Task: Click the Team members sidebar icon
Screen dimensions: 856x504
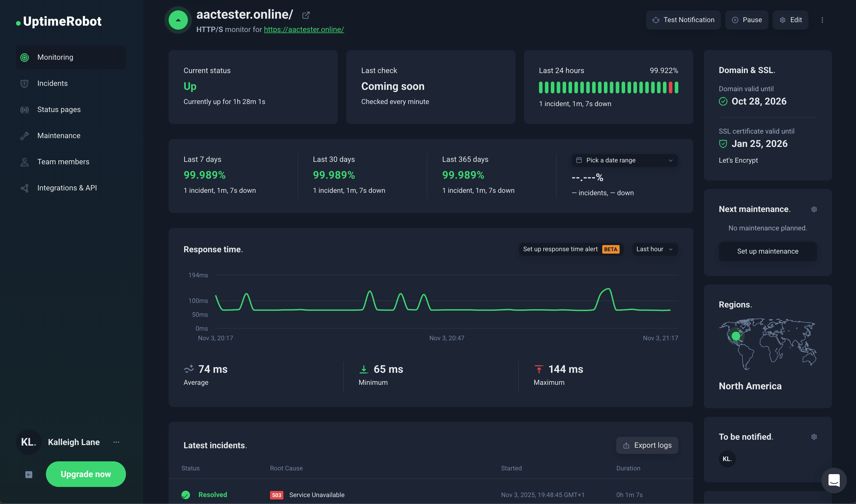Action: click(25, 162)
